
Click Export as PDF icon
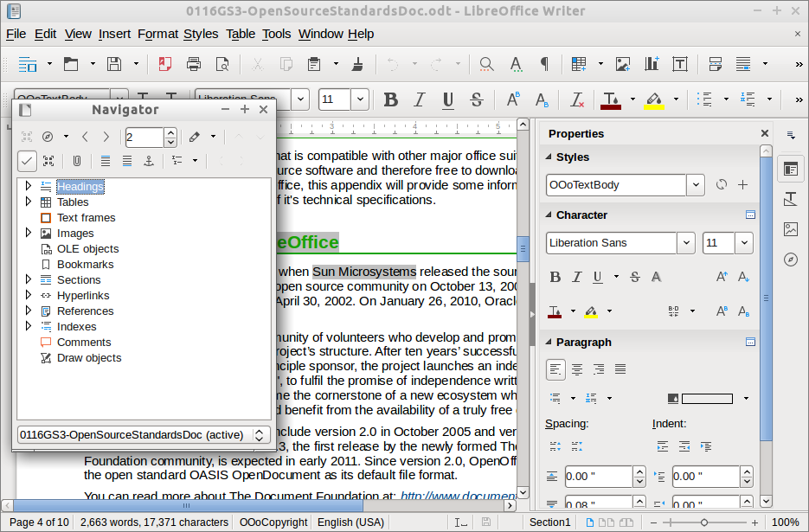pos(164,64)
